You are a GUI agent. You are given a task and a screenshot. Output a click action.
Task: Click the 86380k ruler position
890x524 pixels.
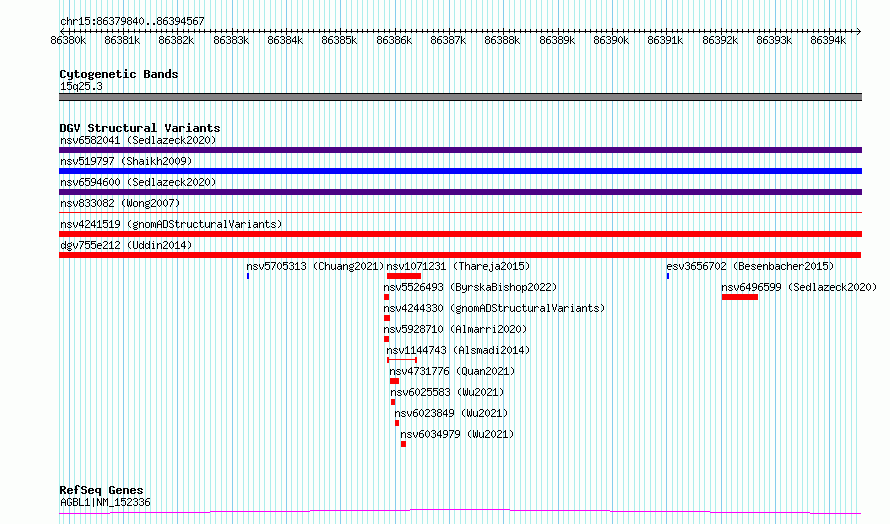click(x=68, y=40)
